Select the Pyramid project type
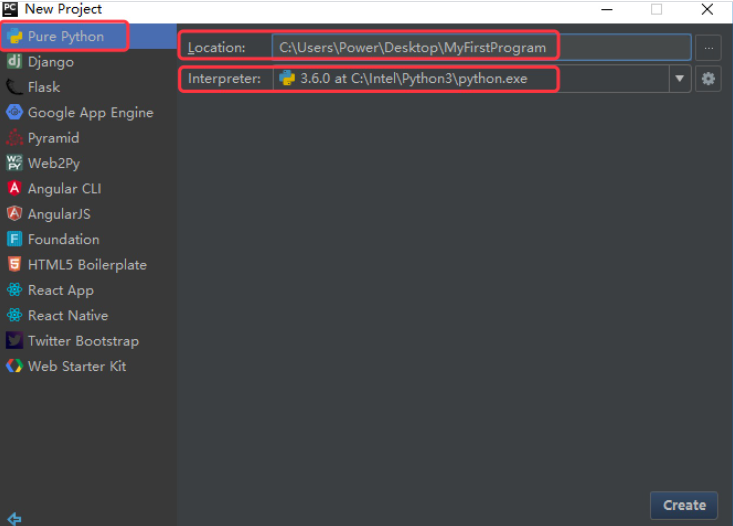The image size is (733, 526). tap(88, 138)
